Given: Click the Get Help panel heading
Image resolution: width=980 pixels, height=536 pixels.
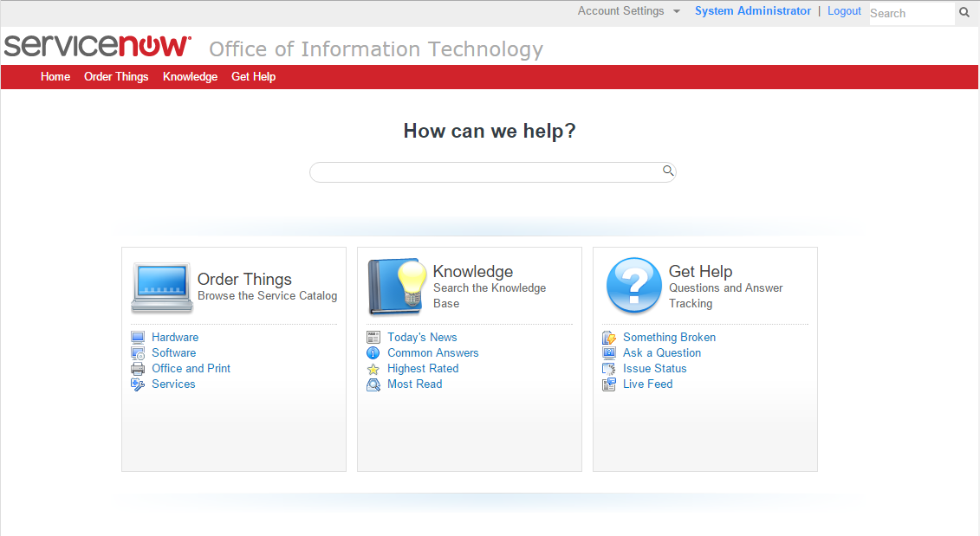Looking at the screenshot, I should pos(701,272).
